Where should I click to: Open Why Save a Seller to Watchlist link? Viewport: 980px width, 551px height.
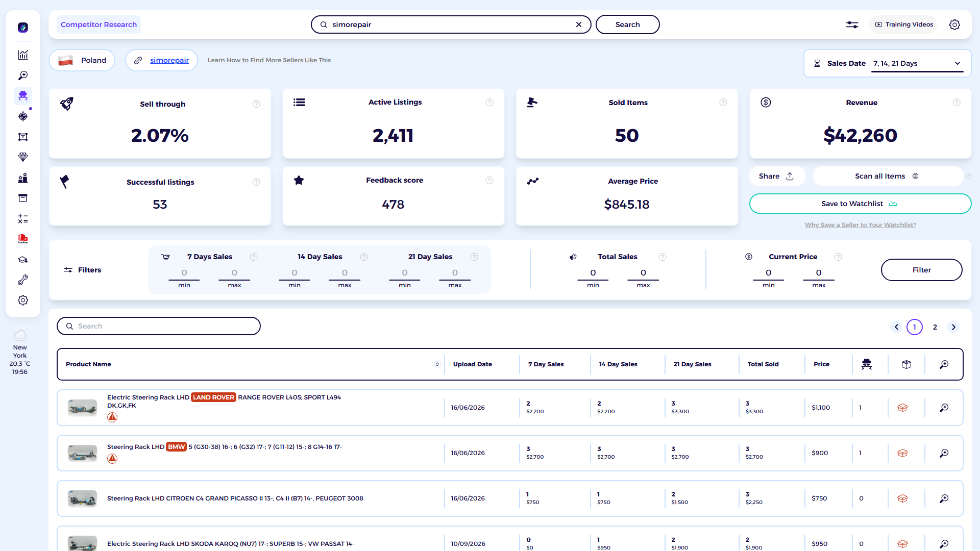(860, 225)
